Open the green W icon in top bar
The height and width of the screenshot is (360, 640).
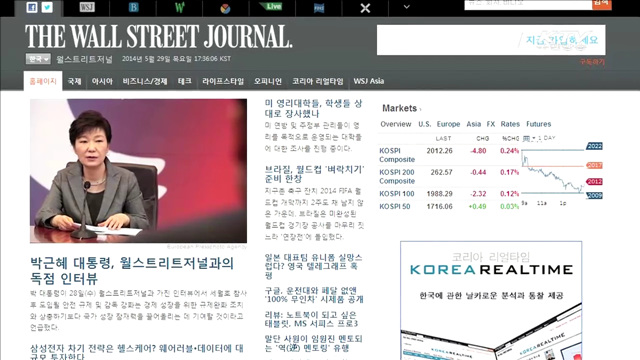(x=180, y=7)
